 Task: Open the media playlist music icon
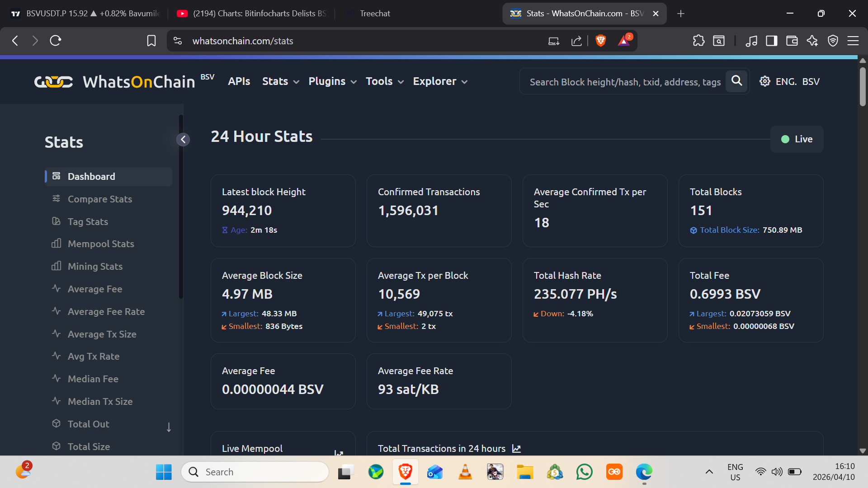(751, 41)
